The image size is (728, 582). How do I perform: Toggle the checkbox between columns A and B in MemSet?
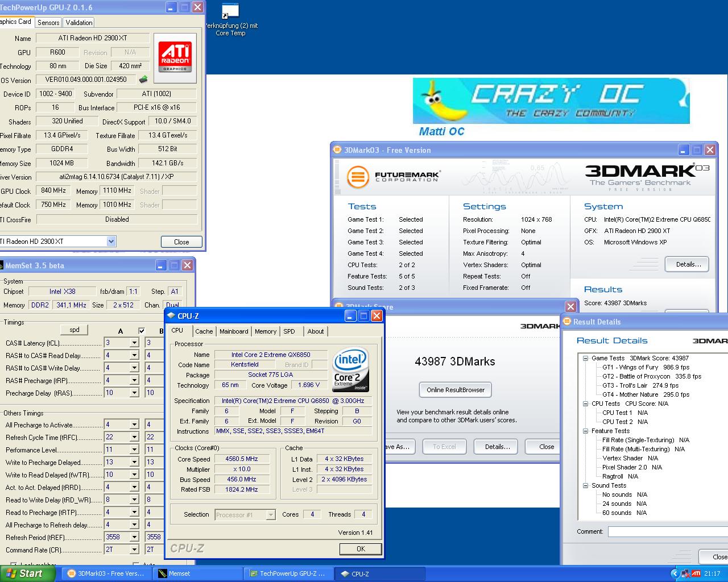pyautogui.click(x=142, y=331)
